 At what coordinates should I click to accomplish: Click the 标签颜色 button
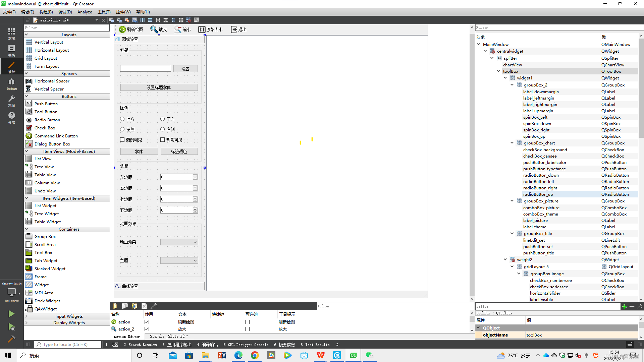click(179, 152)
